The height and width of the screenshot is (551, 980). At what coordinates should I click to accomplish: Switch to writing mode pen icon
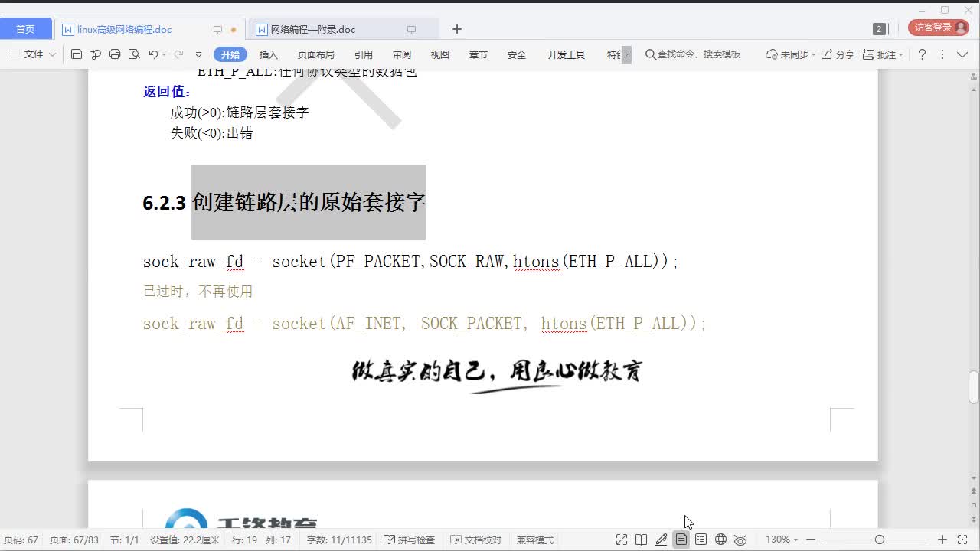[x=661, y=540]
